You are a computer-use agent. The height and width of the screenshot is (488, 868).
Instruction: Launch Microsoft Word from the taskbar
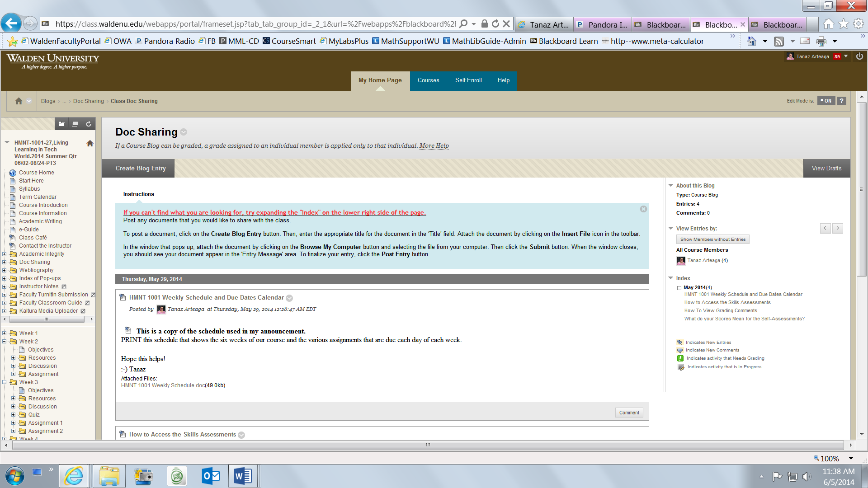[x=243, y=476]
